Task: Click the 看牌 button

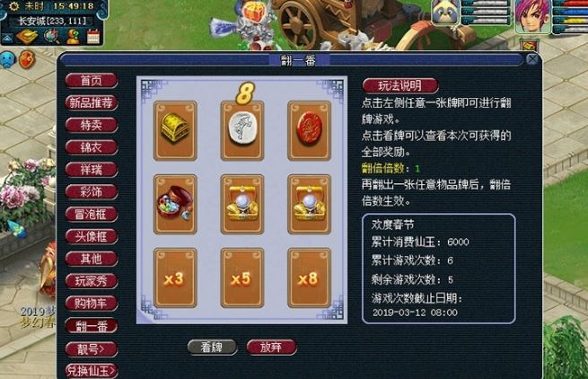Action: pyautogui.click(x=212, y=347)
